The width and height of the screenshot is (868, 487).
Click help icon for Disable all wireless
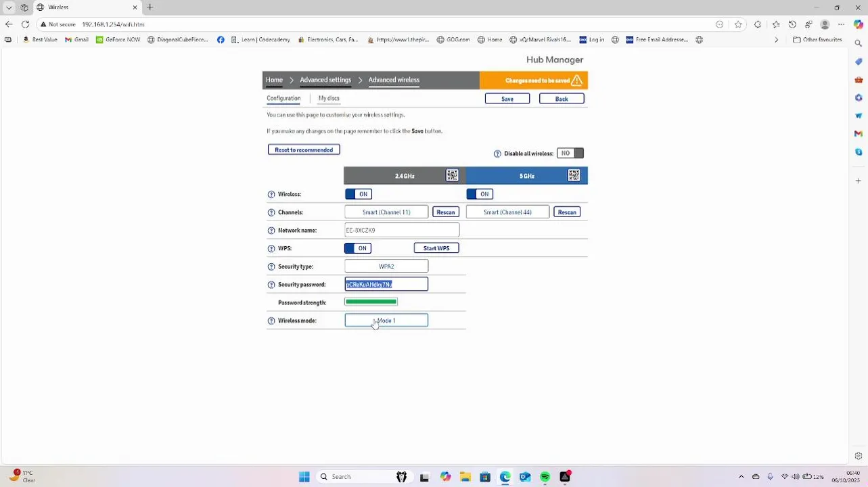[x=497, y=154]
